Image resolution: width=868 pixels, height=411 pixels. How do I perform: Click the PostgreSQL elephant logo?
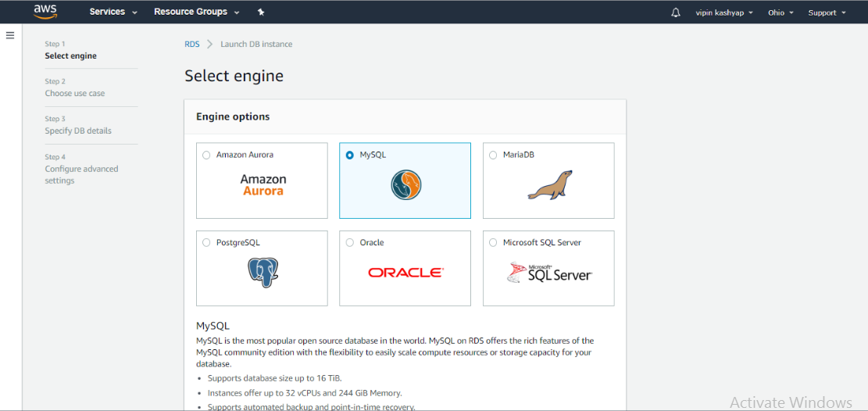(263, 273)
